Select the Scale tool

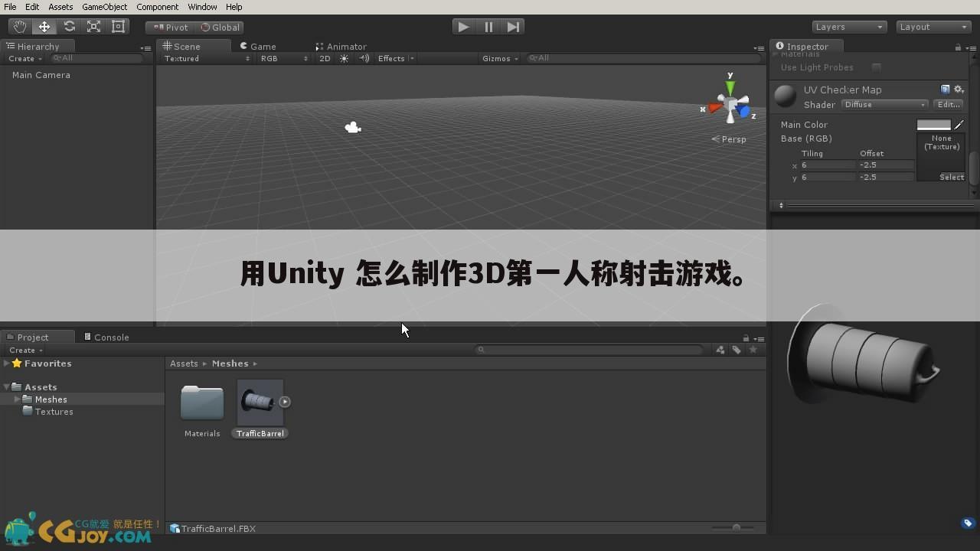[93, 26]
